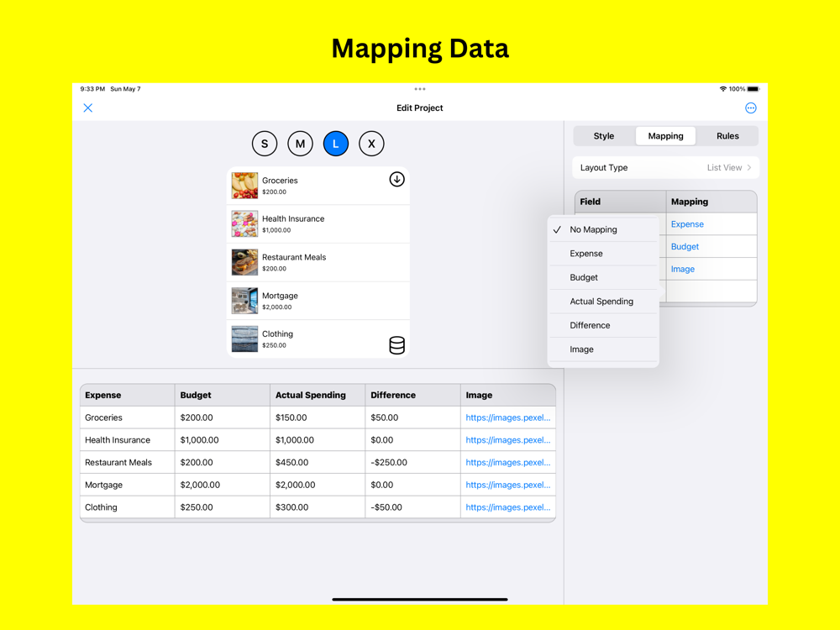This screenshot has width=840, height=630.
Task: Choose Difference in the popup menu
Action: point(603,325)
